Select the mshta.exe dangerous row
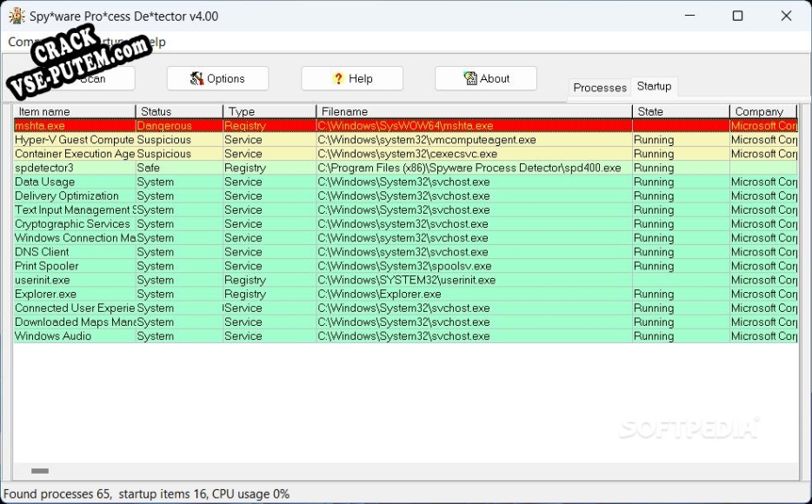 tap(405, 126)
